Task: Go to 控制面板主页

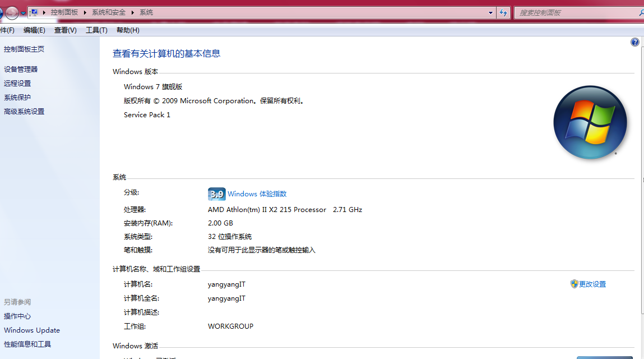Action: click(x=24, y=49)
